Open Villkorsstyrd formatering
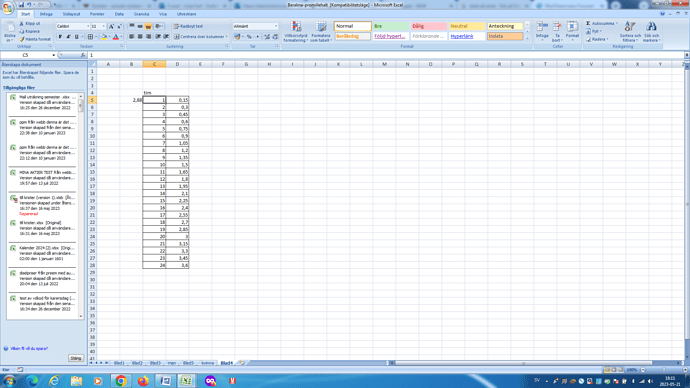Image resolution: width=690 pixels, height=388 pixels. click(x=296, y=32)
